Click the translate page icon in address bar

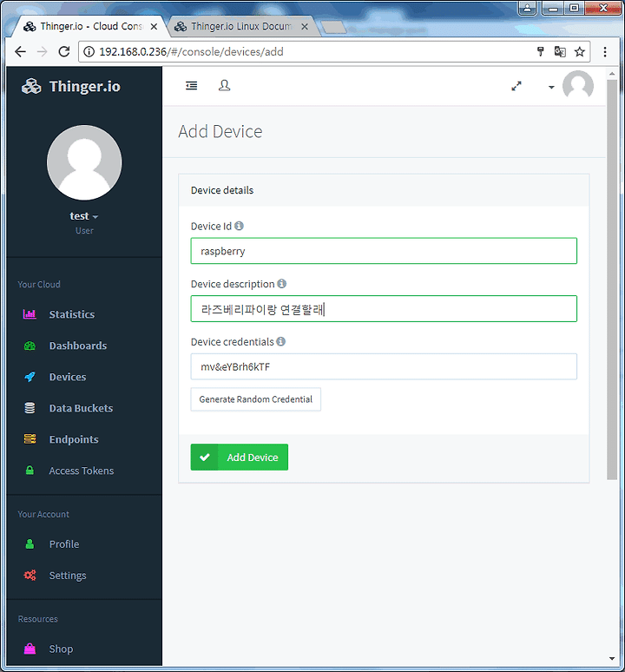[560, 52]
